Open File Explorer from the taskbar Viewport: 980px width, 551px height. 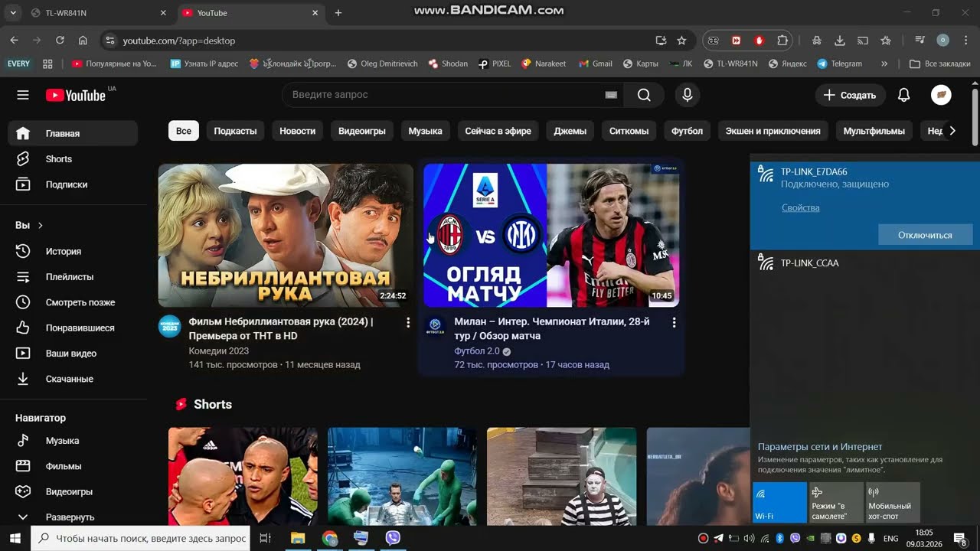[298, 538]
